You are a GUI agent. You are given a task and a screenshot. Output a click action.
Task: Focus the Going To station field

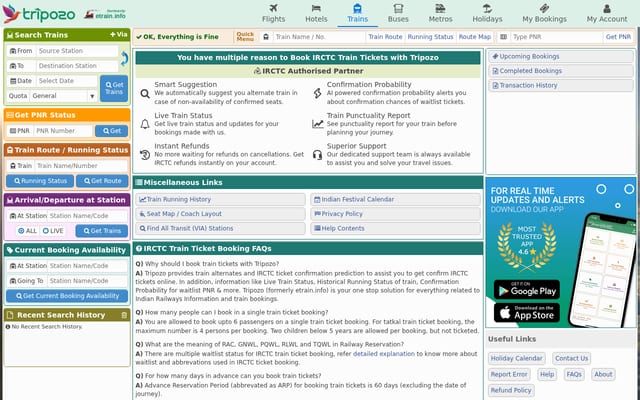tap(87, 281)
